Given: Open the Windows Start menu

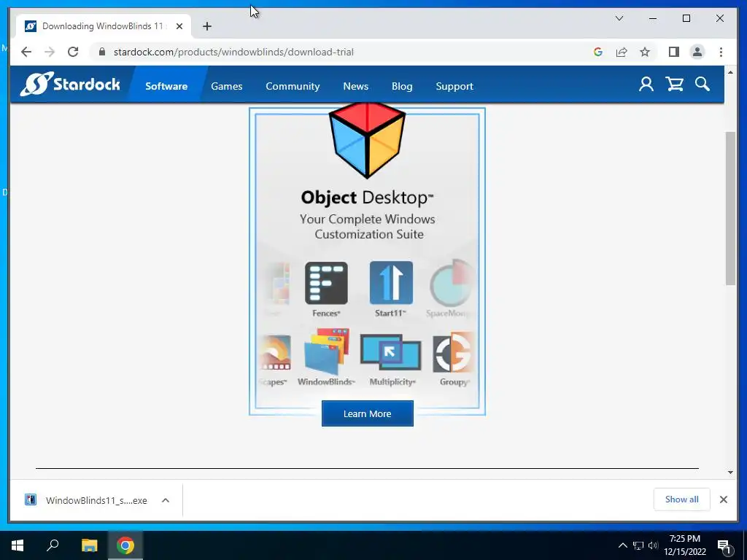Looking at the screenshot, I should [18, 545].
